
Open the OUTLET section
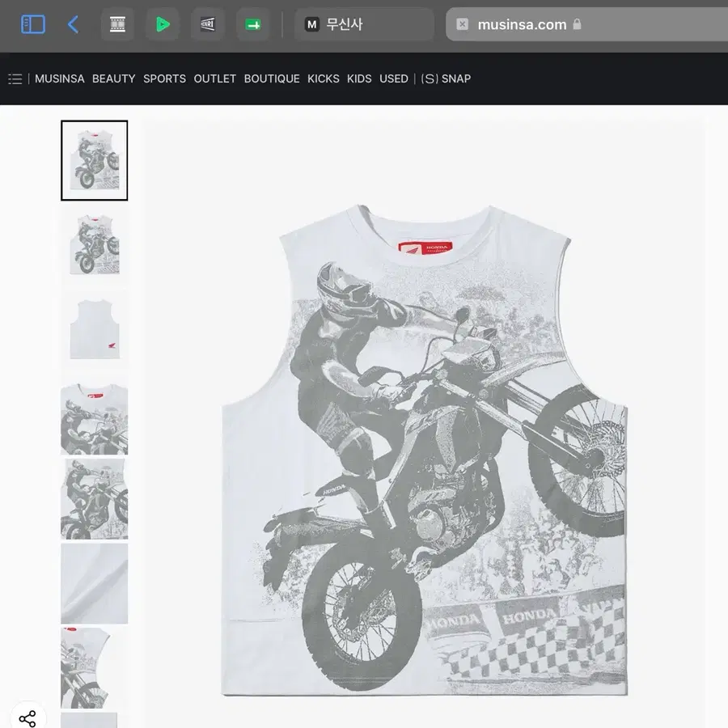[215, 79]
